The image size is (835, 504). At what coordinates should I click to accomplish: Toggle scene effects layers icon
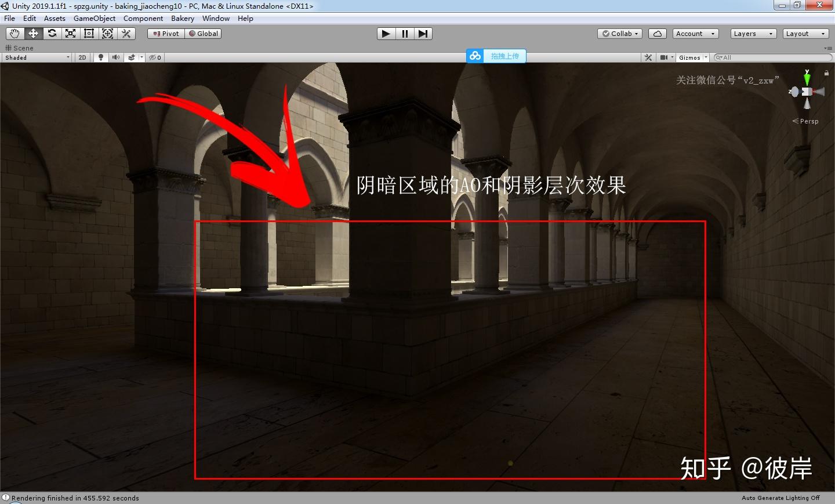132,57
